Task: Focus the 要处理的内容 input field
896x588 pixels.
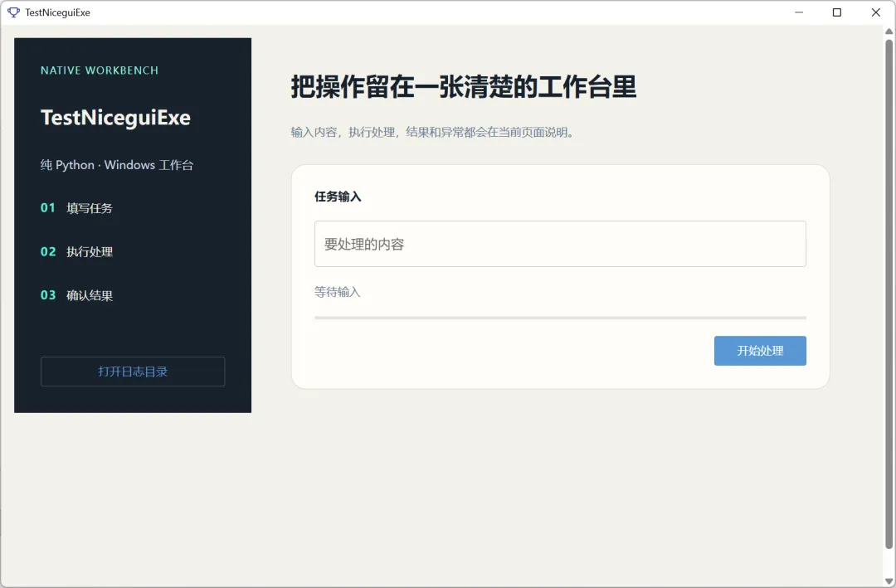Action: [x=560, y=244]
